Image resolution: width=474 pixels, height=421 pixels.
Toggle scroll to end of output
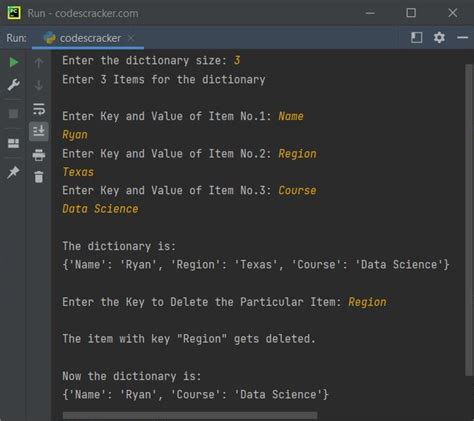tap(39, 131)
